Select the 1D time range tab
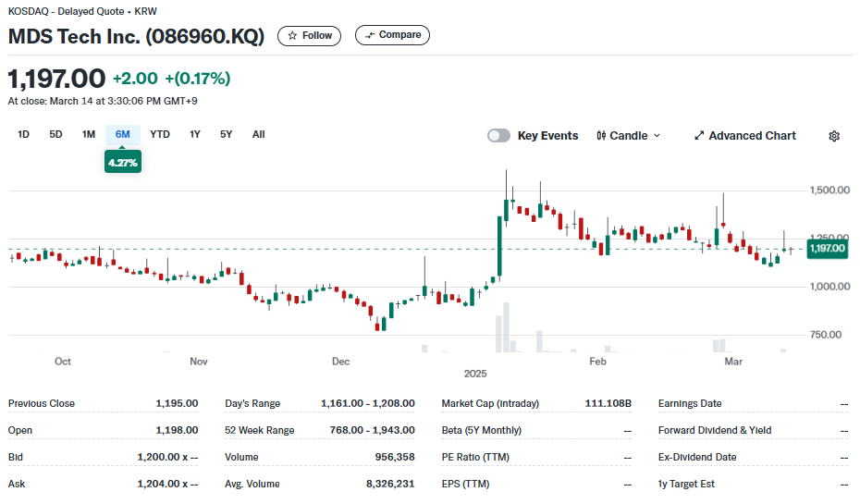 click(x=23, y=134)
